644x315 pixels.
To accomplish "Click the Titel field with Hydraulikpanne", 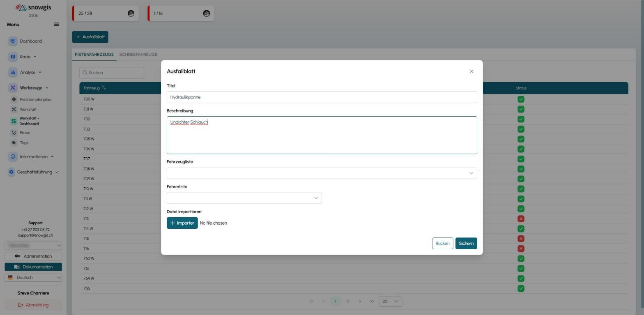I will click(x=322, y=97).
